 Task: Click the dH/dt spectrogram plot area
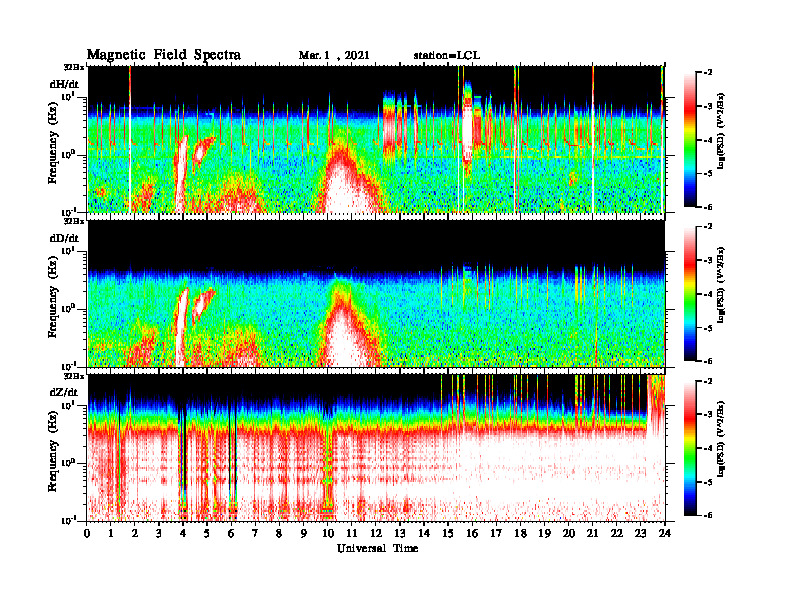pos(376,139)
